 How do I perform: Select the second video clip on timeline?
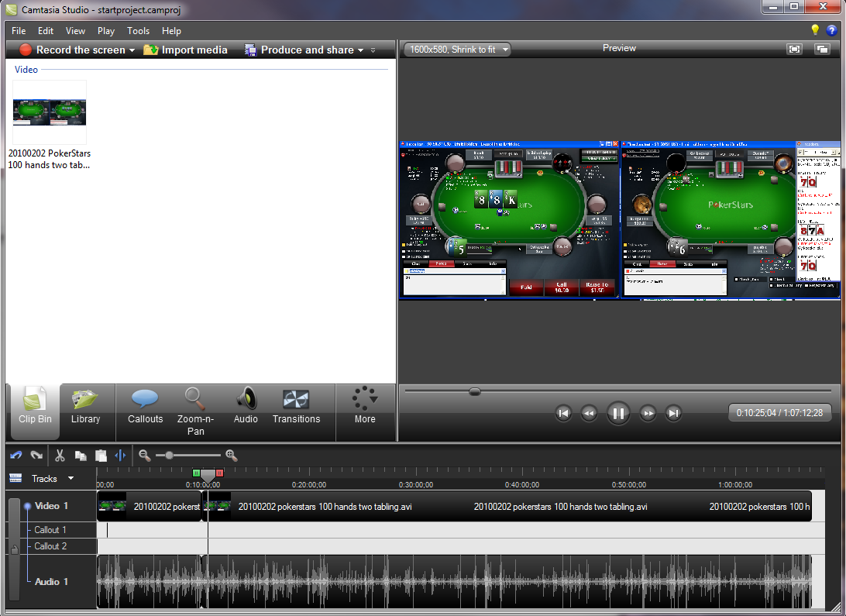point(507,506)
